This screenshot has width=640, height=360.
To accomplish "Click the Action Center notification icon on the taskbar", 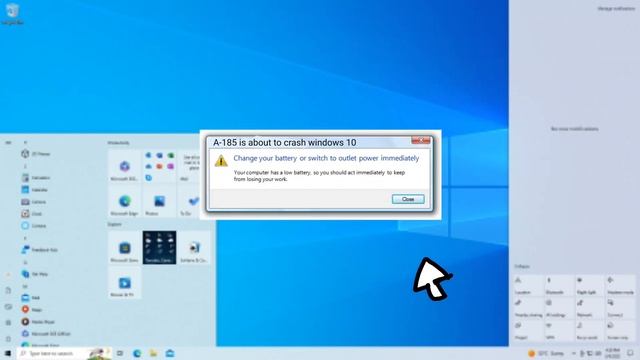I will coord(631,353).
